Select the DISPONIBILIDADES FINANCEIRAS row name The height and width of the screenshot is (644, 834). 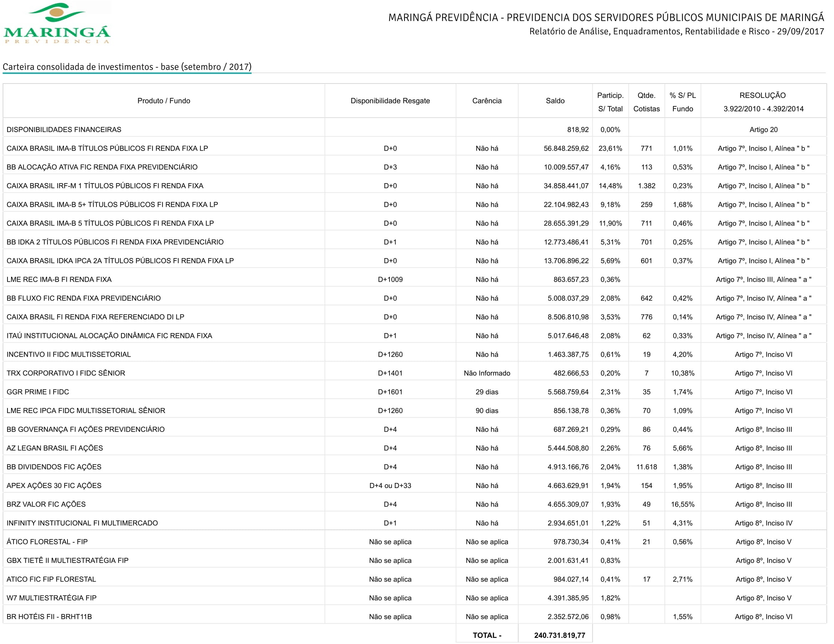(x=64, y=130)
